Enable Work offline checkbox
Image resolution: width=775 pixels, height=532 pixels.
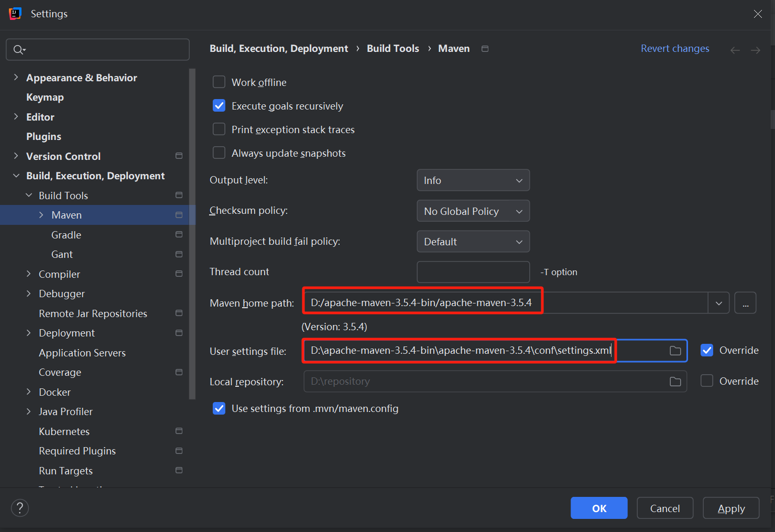click(219, 82)
